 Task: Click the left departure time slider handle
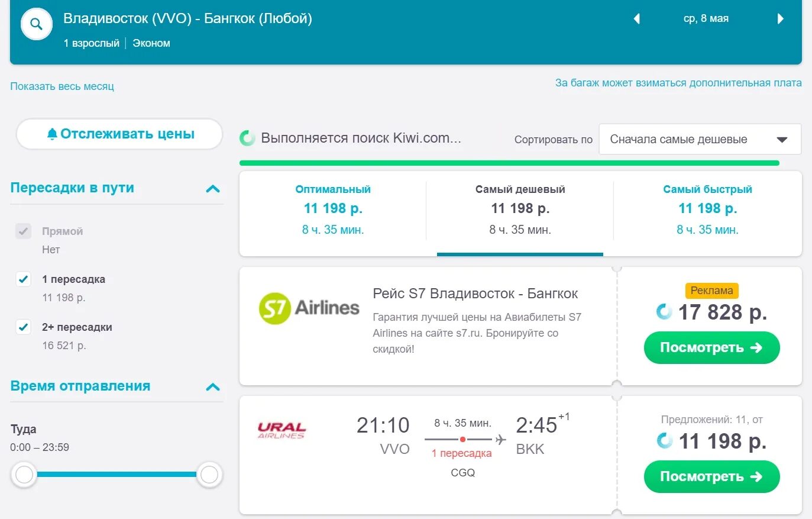click(x=24, y=475)
